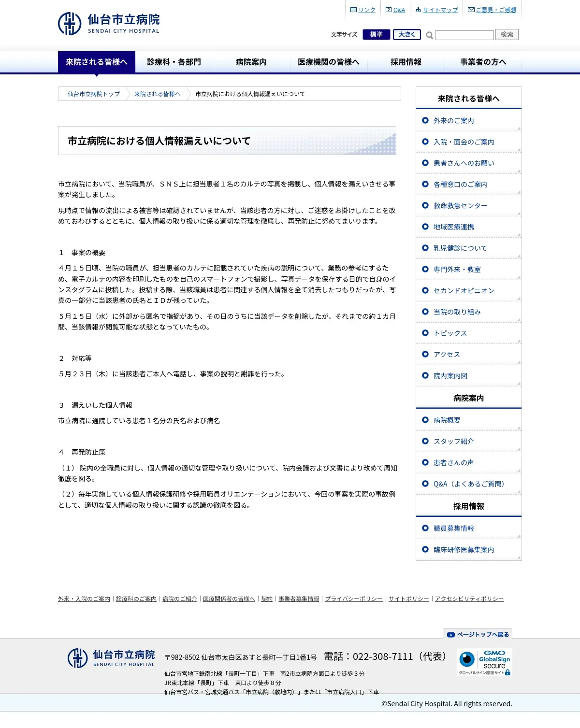580x728 pixels.
Task: Open the Q&A header link
Action: [x=399, y=10]
